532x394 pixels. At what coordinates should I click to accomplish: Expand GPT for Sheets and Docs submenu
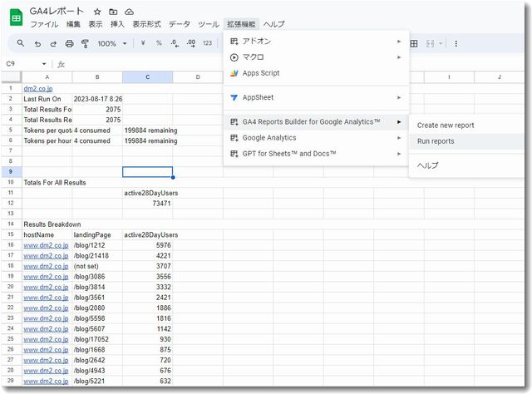click(x=316, y=154)
